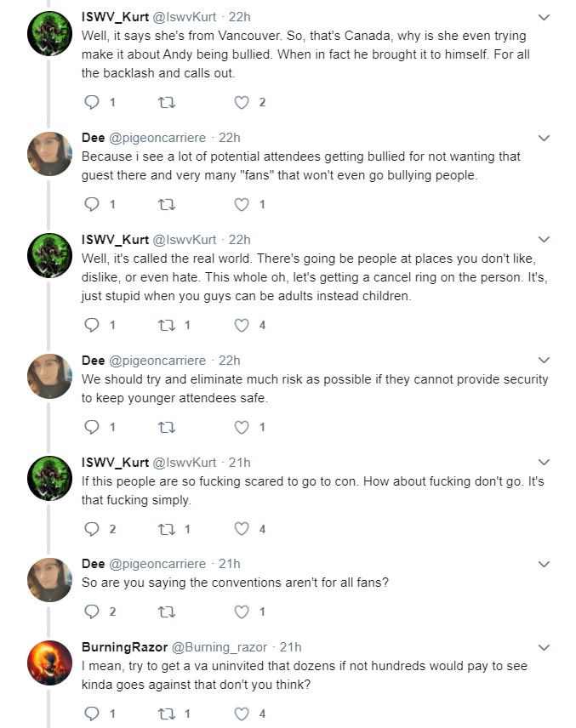This screenshot has height=728, width=576.
Task: Reply to ISWV_Kurt's Vancouver tweet
Action: pos(92,102)
